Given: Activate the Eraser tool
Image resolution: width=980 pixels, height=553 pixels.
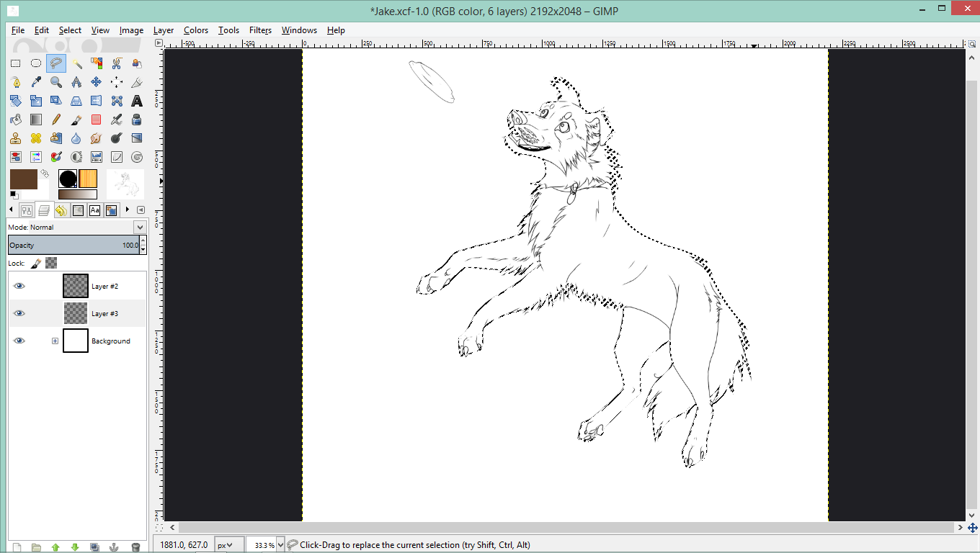Looking at the screenshot, I should pyautogui.click(x=96, y=120).
